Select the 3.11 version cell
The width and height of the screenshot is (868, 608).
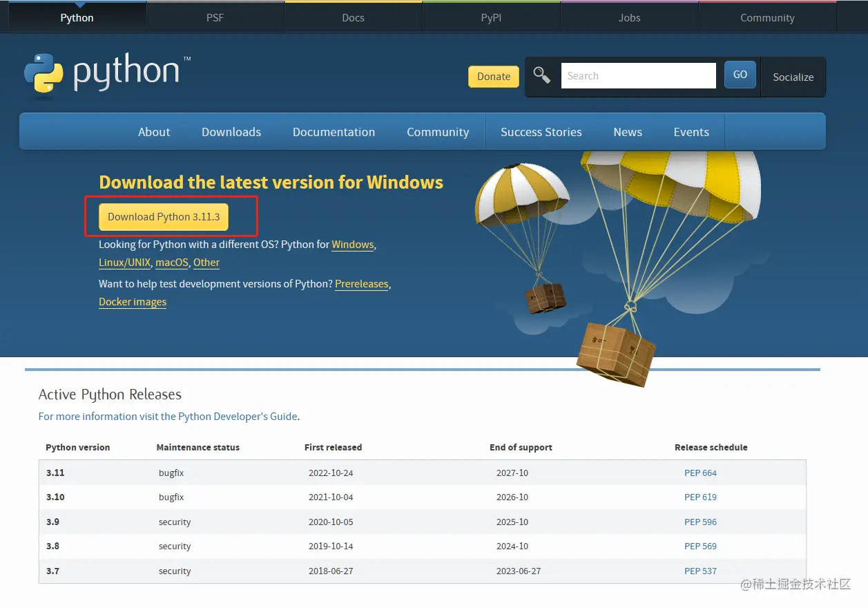pyautogui.click(x=55, y=473)
